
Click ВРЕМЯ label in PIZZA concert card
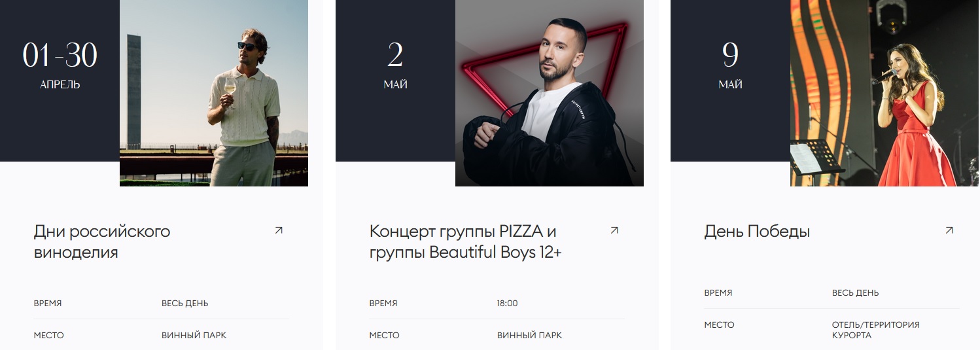(383, 304)
